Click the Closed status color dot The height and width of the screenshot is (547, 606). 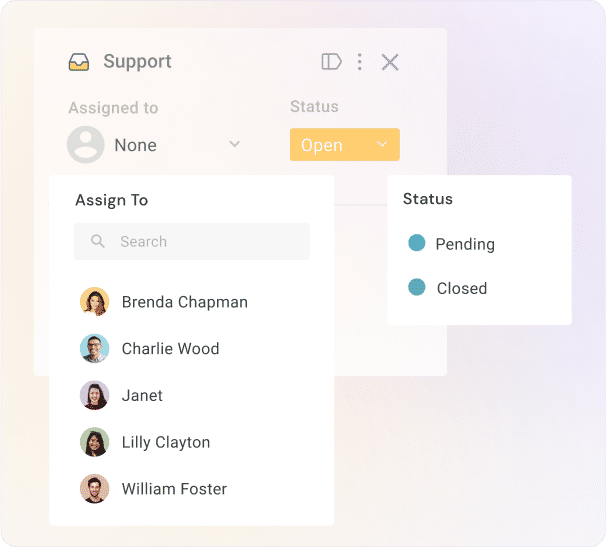tap(417, 287)
